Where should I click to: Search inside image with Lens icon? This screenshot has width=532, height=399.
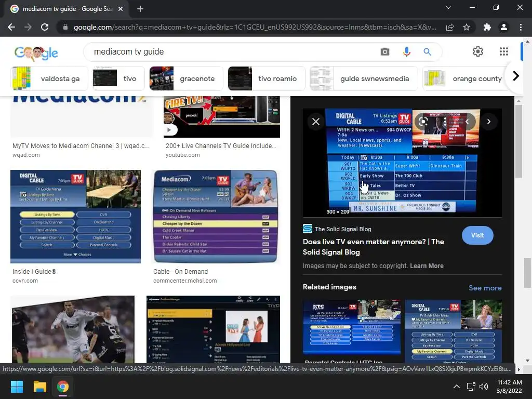coord(423,122)
